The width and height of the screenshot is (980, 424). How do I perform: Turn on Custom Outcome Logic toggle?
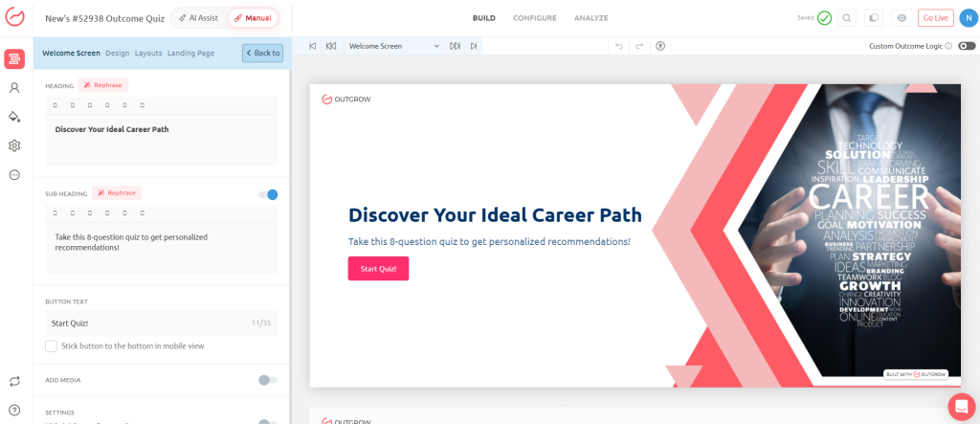[967, 46]
